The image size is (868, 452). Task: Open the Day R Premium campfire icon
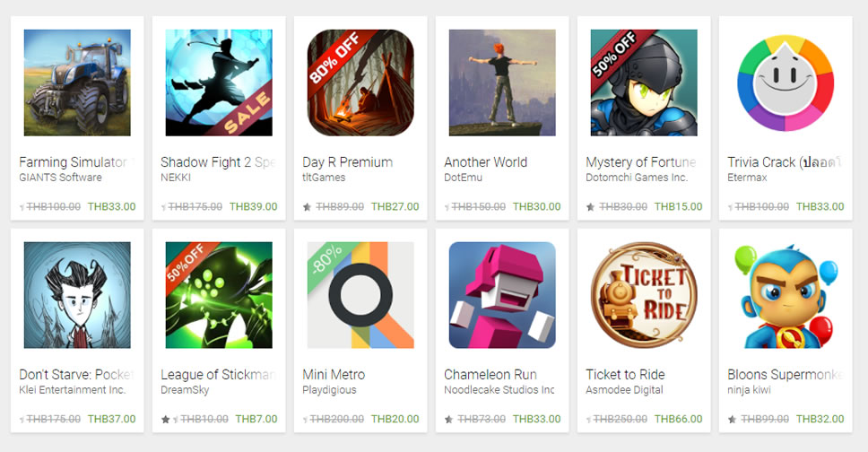pos(360,83)
